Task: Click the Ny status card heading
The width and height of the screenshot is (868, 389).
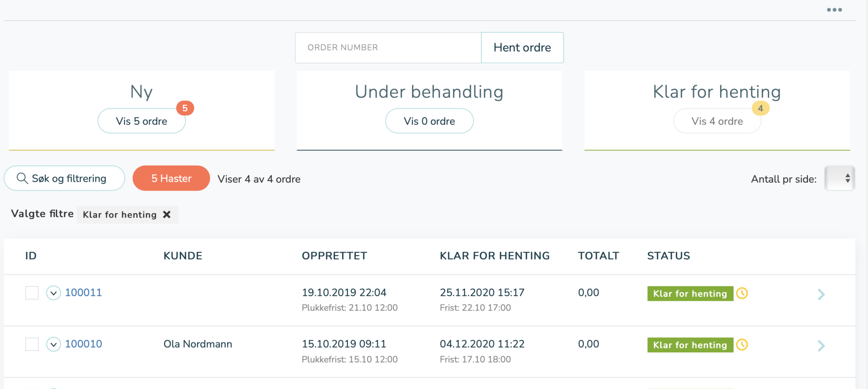Action: click(x=142, y=92)
